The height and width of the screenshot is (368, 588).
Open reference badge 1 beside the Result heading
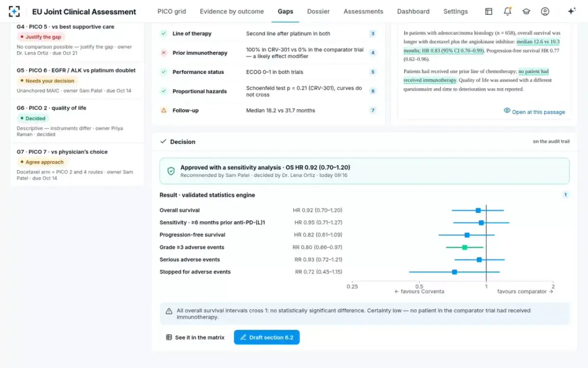pyautogui.click(x=565, y=195)
